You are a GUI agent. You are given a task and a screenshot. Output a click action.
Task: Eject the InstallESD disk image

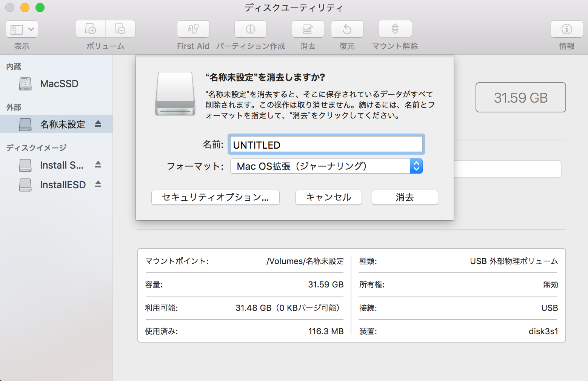click(x=99, y=184)
